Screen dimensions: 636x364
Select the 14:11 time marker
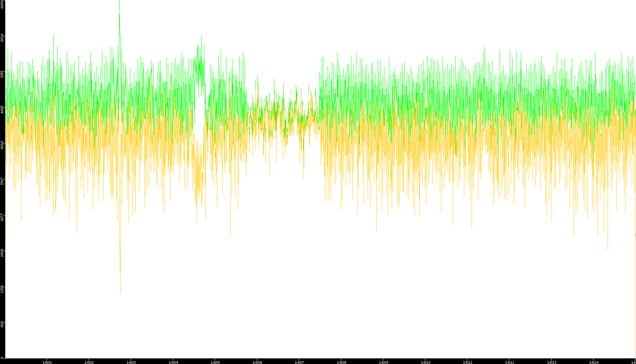(x=467, y=362)
